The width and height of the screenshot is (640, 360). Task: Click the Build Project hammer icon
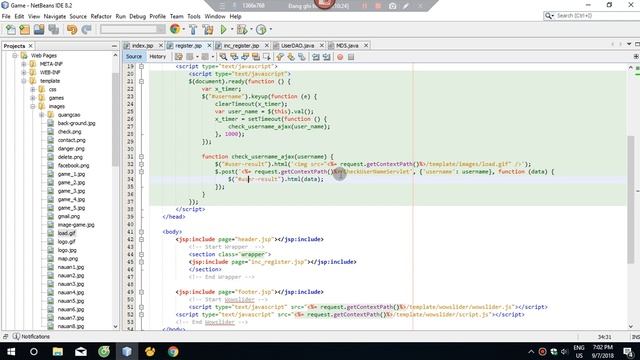pyautogui.click(x=193, y=29)
